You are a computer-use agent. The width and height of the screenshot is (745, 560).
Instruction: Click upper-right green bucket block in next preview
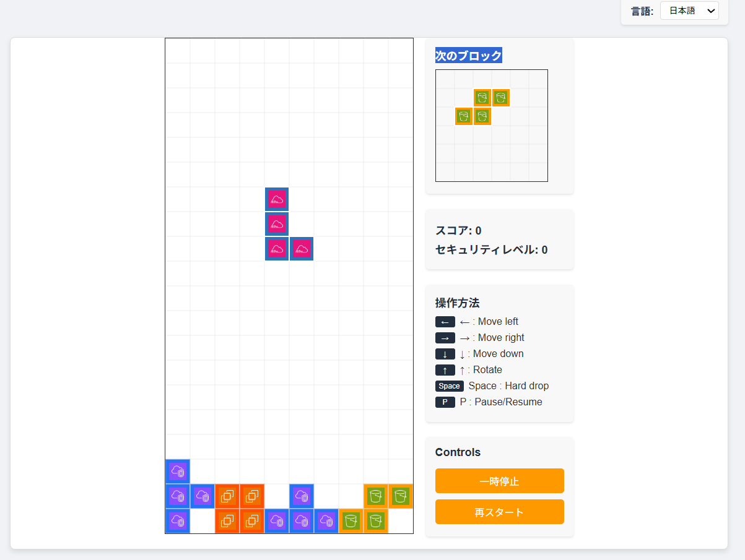[x=501, y=98]
